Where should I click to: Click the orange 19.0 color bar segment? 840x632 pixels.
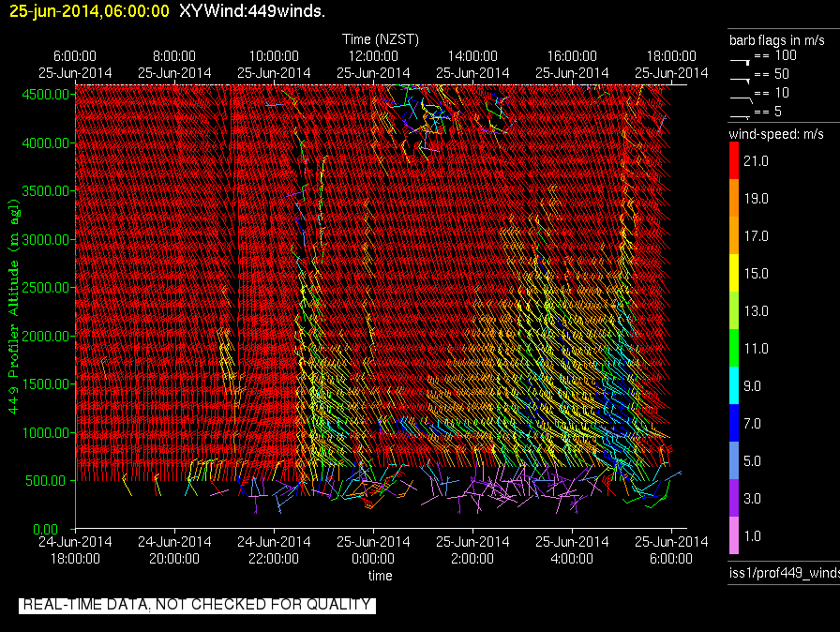click(734, 198)
